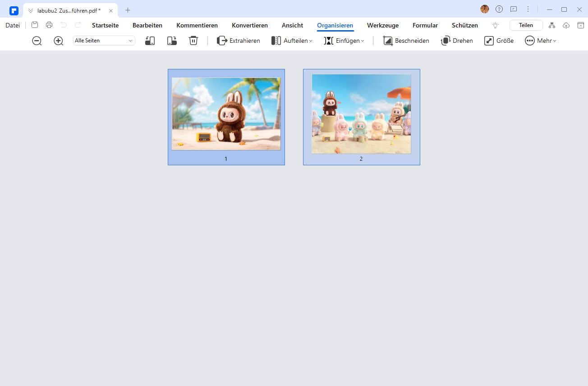
Task: Open the feedback message icon
Action: click(514, 9)
